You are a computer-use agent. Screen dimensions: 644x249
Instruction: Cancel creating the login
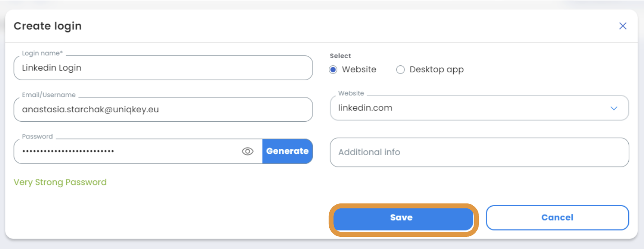pyautogui.click(x=557, y=217)
